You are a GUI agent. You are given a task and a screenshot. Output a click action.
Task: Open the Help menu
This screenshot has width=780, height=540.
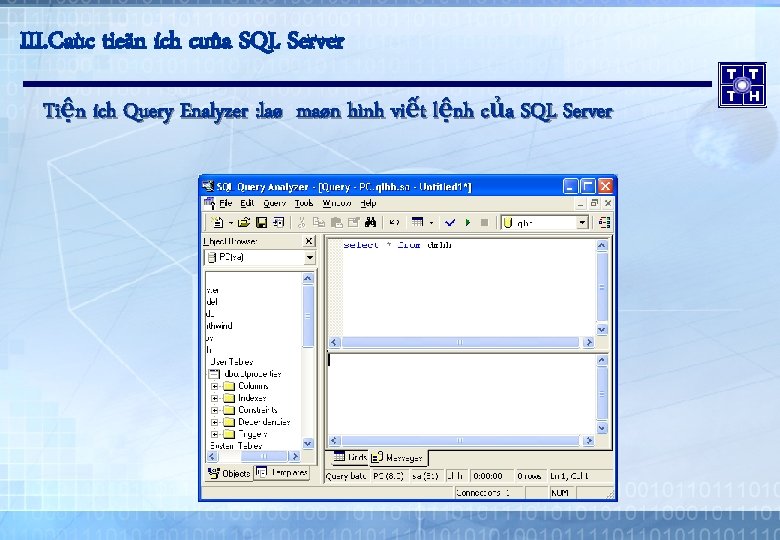point(368,203)
